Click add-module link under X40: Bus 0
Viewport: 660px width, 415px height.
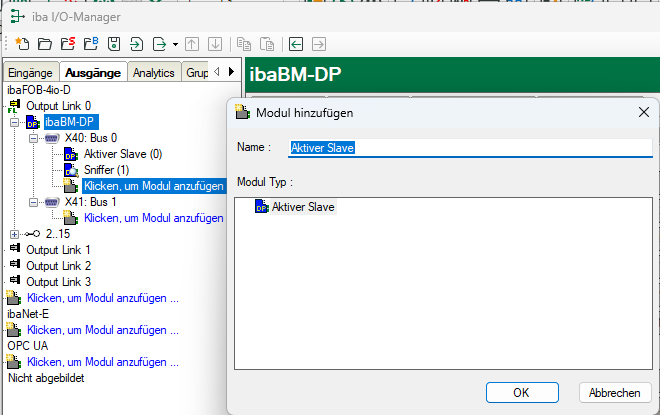point(154,186)
